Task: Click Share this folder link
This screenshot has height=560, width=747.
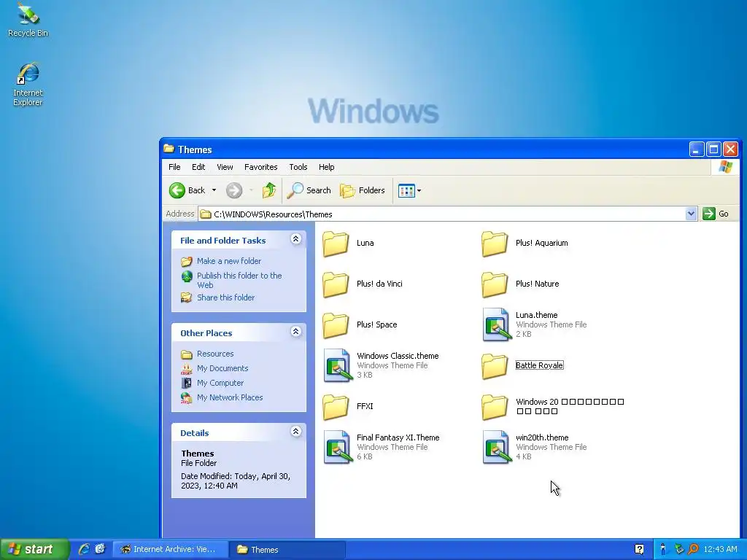Action: point(226,297)
